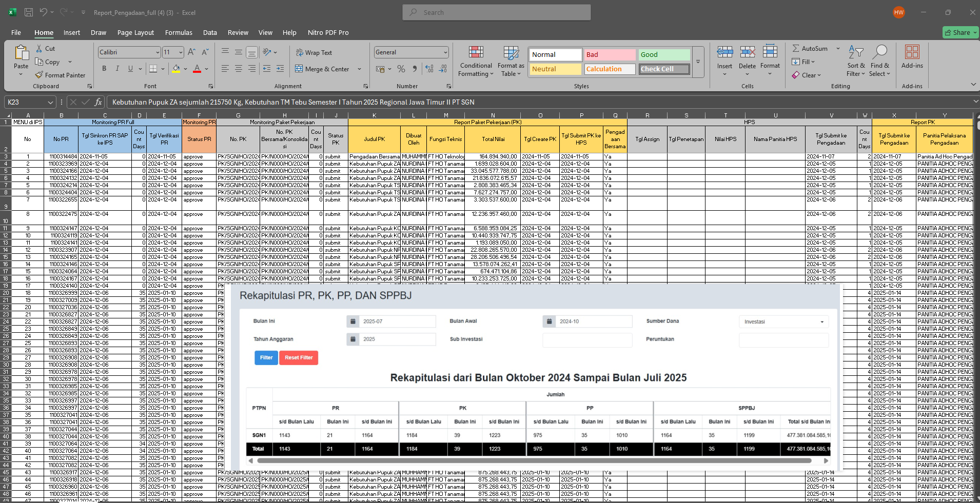
Task: Click the red Reset Filter button
Action: [299, 357]
